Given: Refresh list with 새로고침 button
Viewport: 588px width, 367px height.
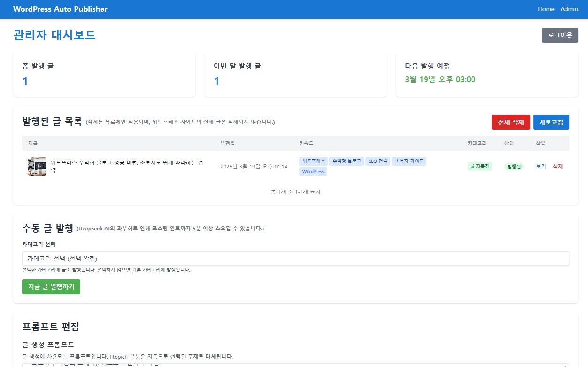Looking at the screenshot, I should (551, 122).
